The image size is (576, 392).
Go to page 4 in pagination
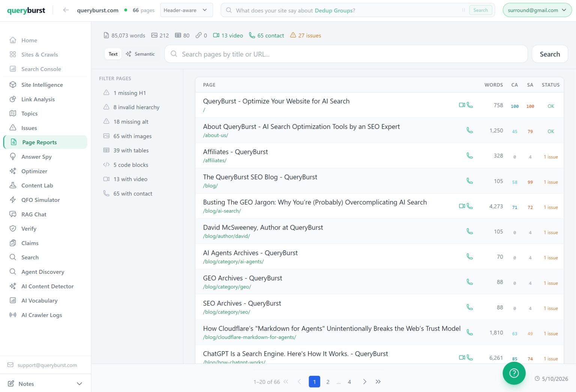tap(349, 381)
